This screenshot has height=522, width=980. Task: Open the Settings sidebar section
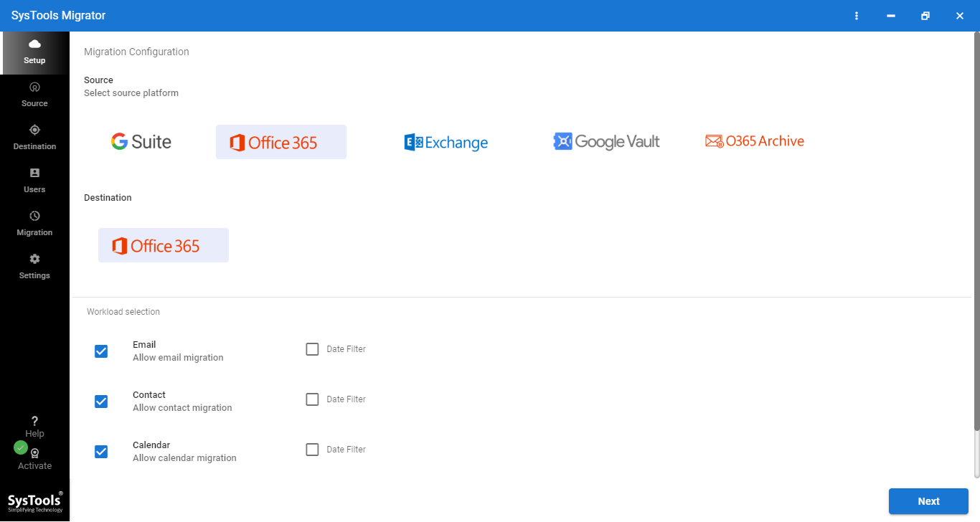pyautogui.click(x=34, y=266)
